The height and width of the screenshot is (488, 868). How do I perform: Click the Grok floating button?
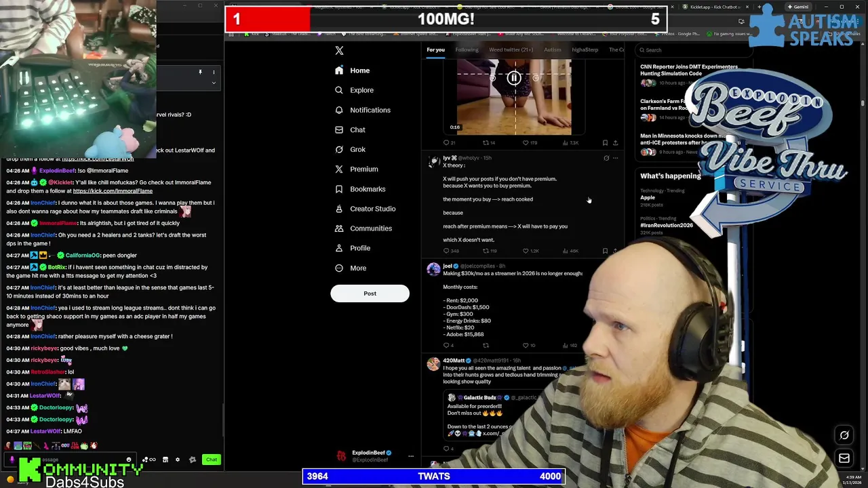tap(844, 436)
